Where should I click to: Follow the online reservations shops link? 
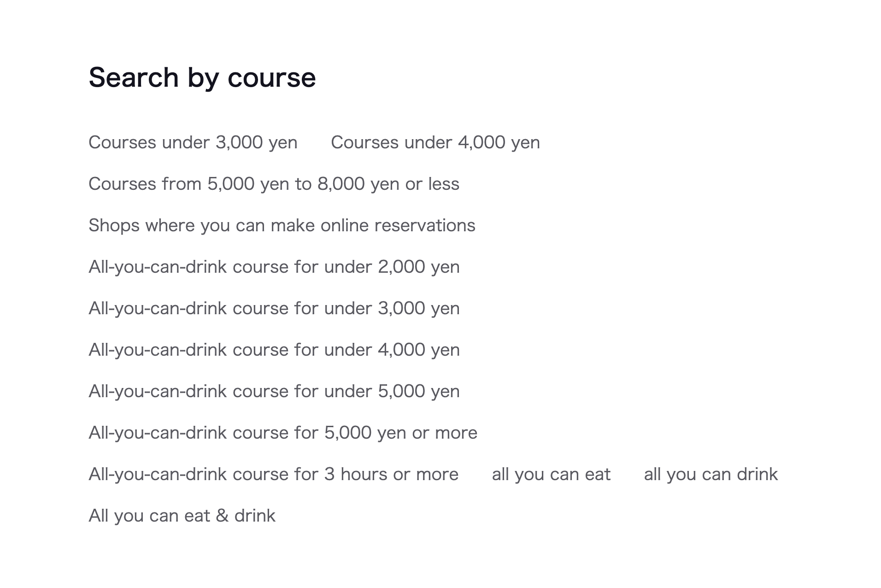coord(282,225)
